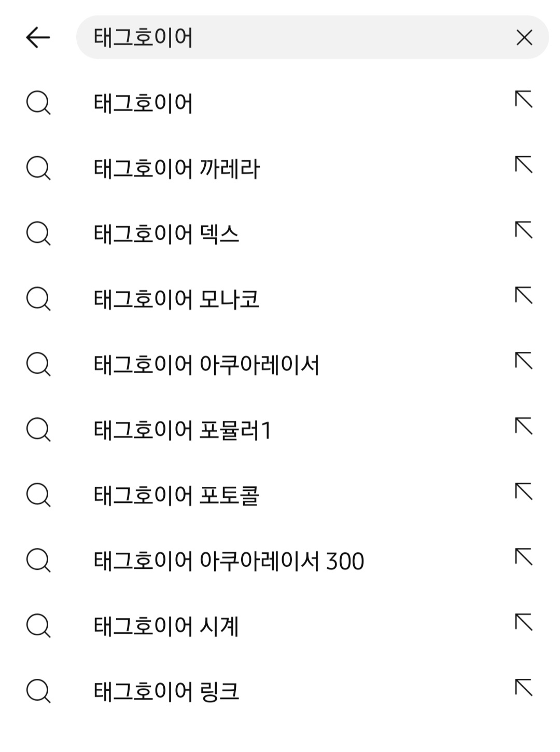Tap the 태그호이어 search input field
The image size is (560, 752).
[x=290, y=37]
